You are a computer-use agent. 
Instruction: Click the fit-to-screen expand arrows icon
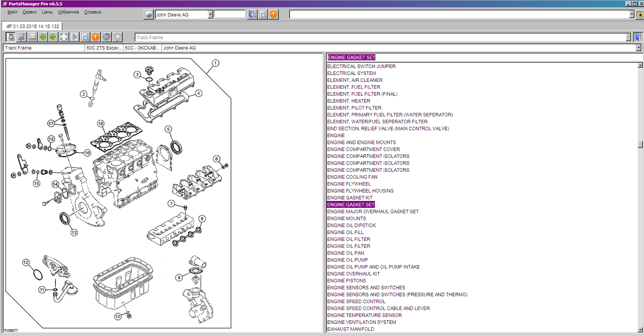click(64, 37)
